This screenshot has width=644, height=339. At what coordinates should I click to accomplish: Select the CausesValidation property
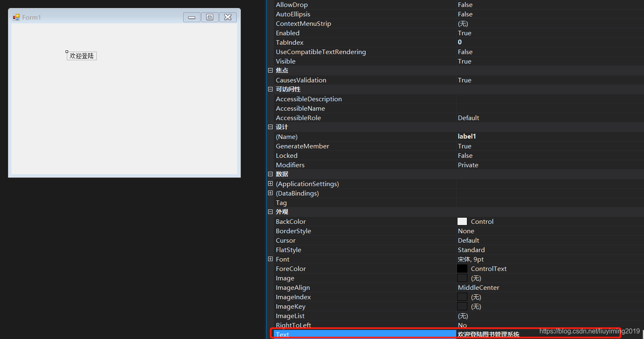pyautogui.click(x=301, y=80)
